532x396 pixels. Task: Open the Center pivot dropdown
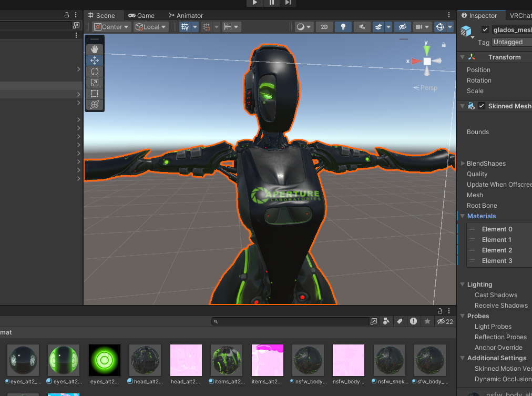(x=111, y=27)
